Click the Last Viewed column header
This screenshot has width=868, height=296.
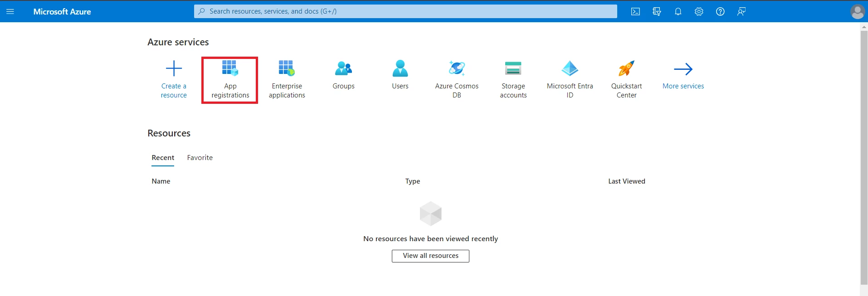click(x=627, y=181)
